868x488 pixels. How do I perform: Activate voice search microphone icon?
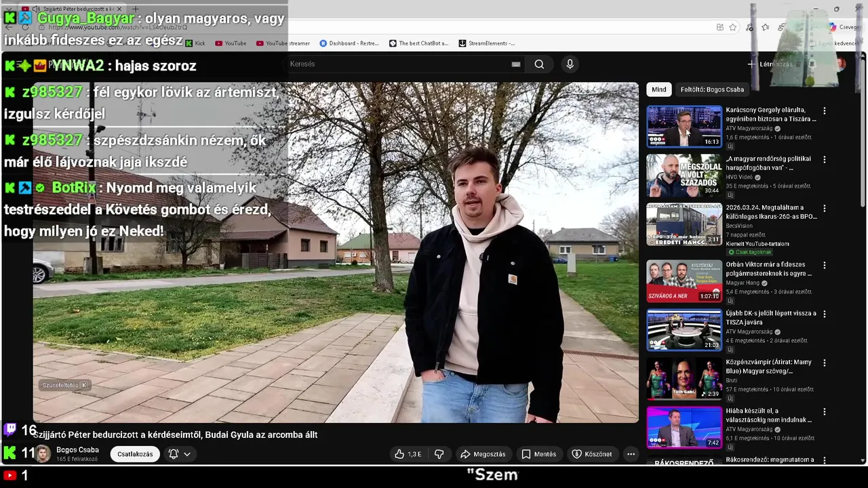[x=570, y=64]
